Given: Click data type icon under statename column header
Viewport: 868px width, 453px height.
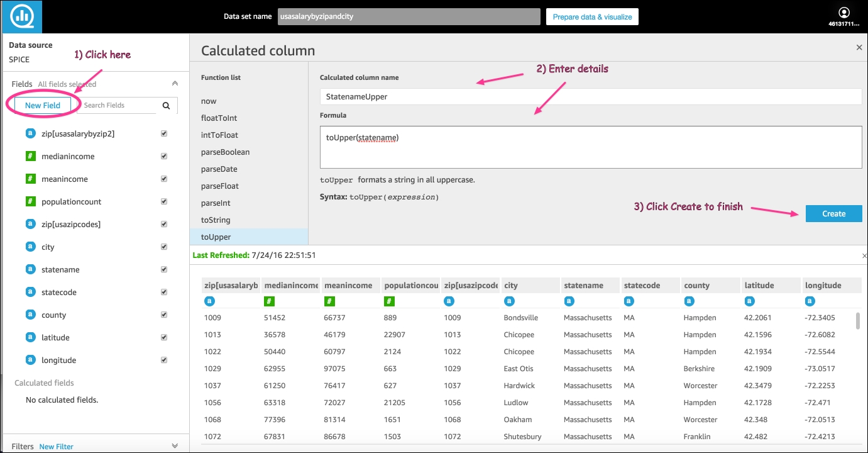Looking at the screenshot, I should point(569,301).
